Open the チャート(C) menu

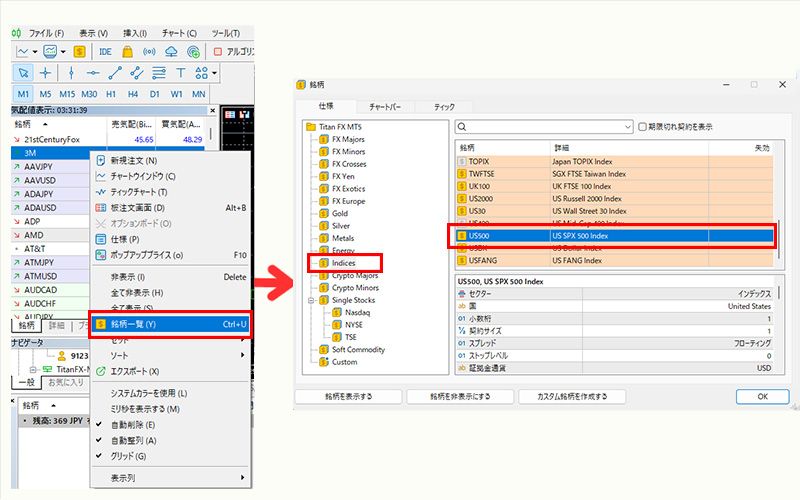[179, 33]
